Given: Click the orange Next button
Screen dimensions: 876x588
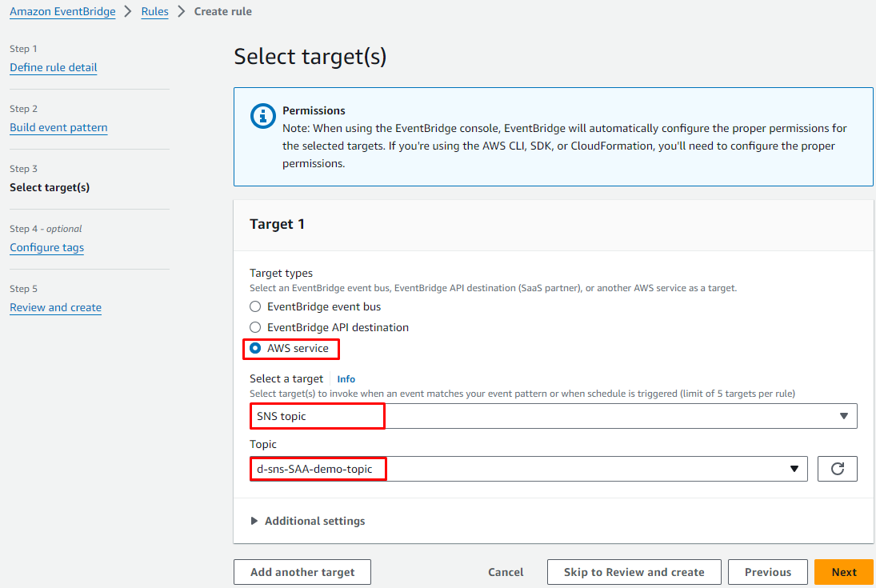Looking at the screenshot, I should click(x=843, y=572).
